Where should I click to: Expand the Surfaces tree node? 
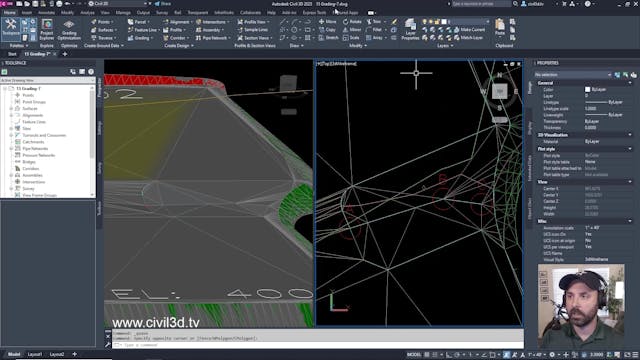point(11,109)
